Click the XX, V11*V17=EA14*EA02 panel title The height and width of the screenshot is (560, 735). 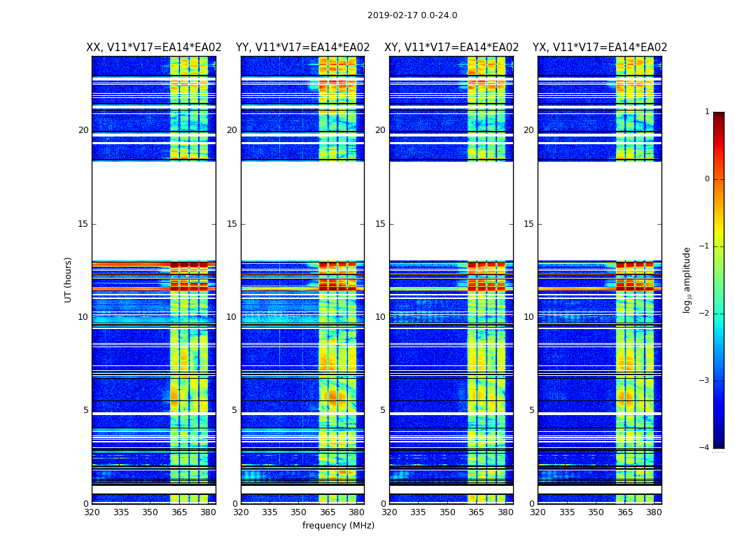pyautogui.click(x=154, y=48)
